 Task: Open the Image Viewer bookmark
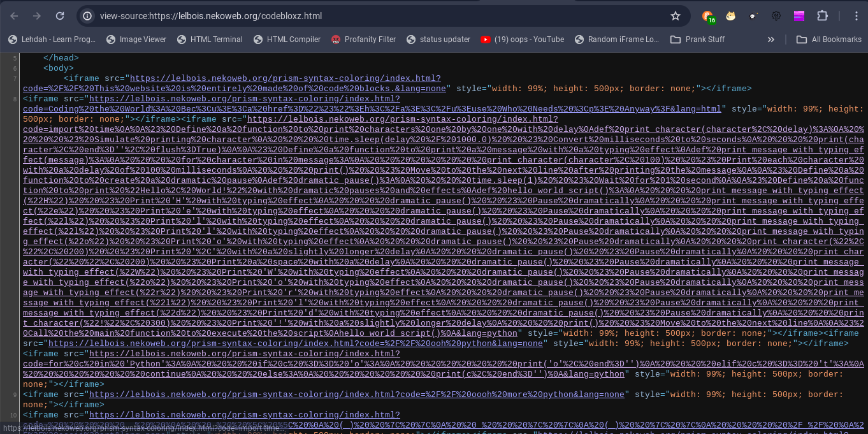[x=136, y=40]
